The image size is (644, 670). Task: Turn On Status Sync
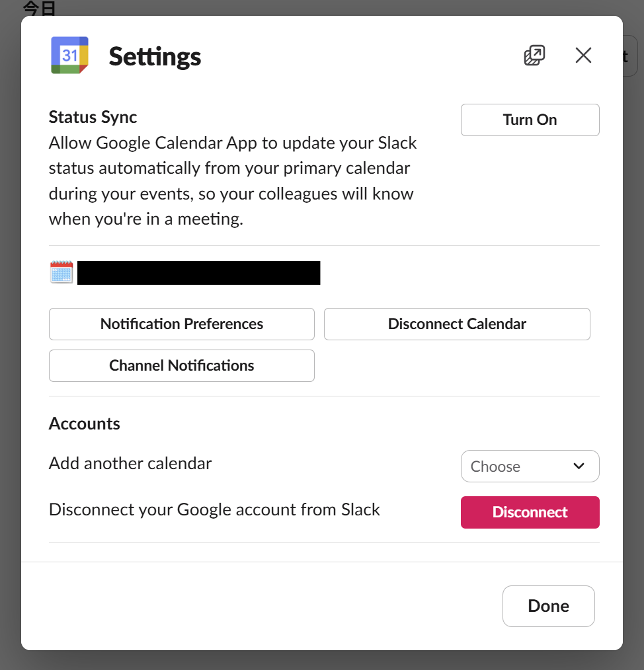coord(530,120)
